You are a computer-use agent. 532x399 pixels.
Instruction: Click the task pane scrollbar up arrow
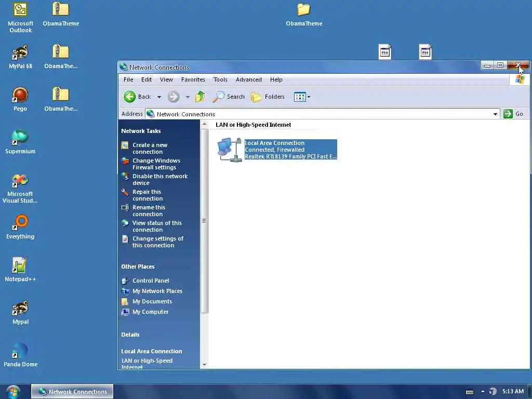pyautogui.click(x=204, y=125)
